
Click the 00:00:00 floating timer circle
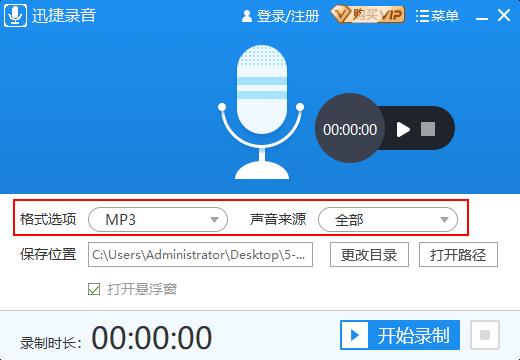click(x=350, y=128)
